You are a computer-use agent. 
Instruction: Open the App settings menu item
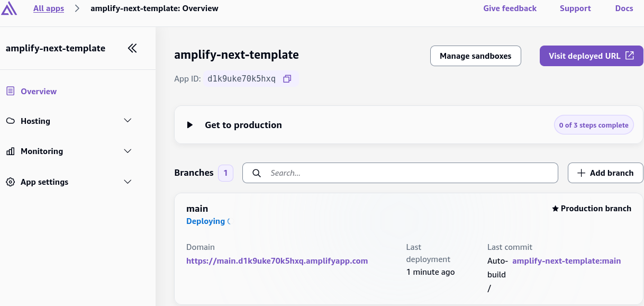click(44, 182)
